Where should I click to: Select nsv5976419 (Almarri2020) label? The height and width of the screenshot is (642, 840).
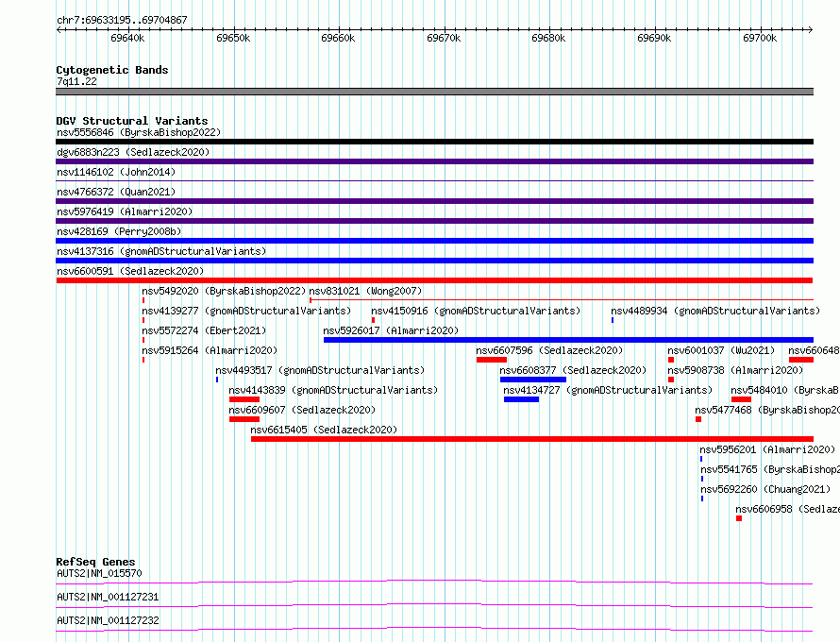click(x=125, y=211)
